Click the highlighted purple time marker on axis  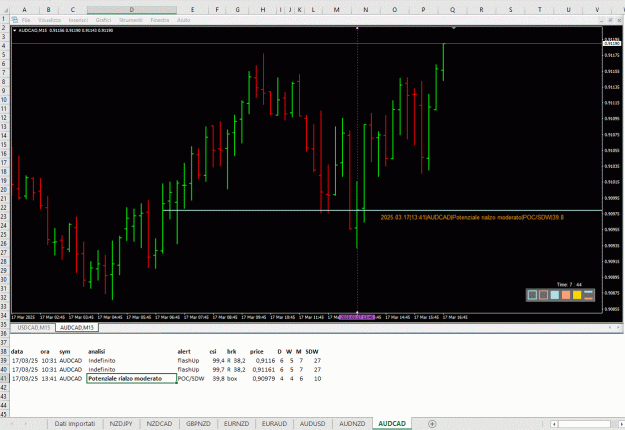click(x=357, y=317)
